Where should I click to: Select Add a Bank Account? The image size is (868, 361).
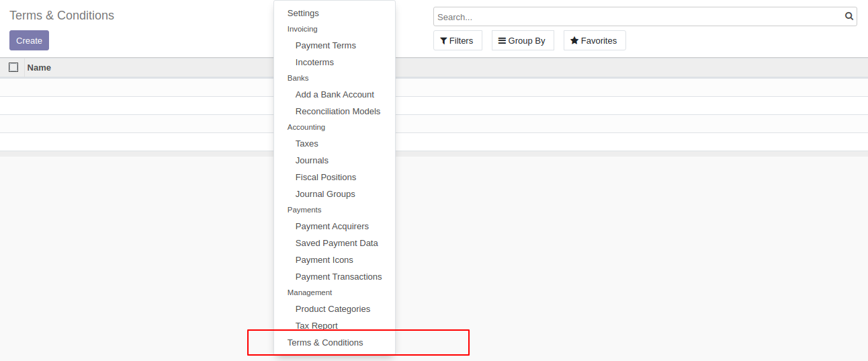coord(335,95)
